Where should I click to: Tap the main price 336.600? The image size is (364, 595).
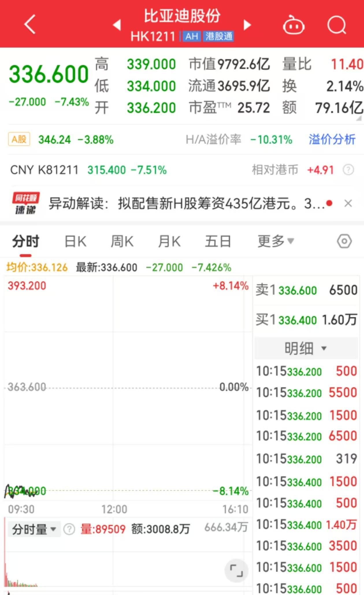(x=49, y=74)
